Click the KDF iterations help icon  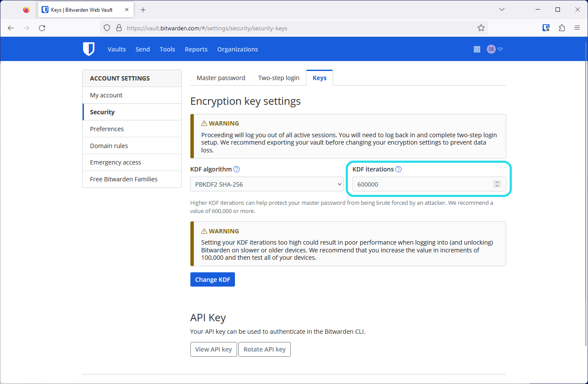[398, 169]
